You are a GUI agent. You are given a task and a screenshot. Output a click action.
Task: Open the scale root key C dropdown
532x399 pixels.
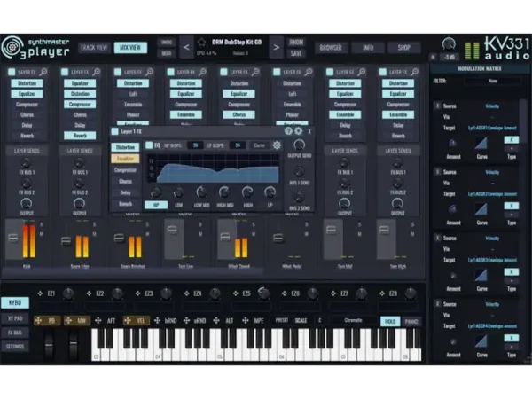319,320
